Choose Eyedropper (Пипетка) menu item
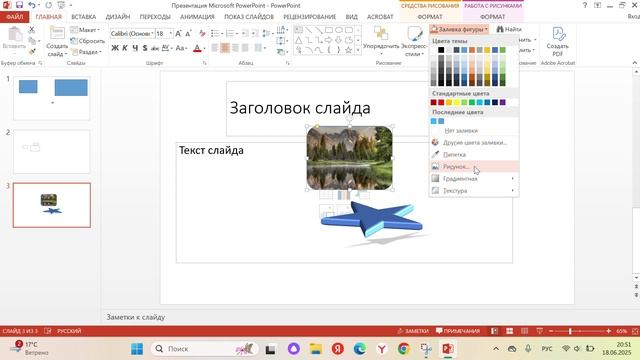This screenshot has height=360, width=640. 474,155
